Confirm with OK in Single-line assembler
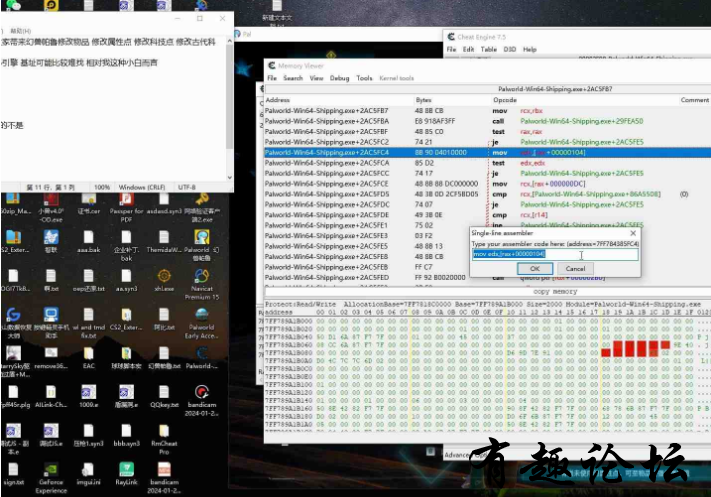The height and width of the screenshot is (497, 711). coord(535,268)
